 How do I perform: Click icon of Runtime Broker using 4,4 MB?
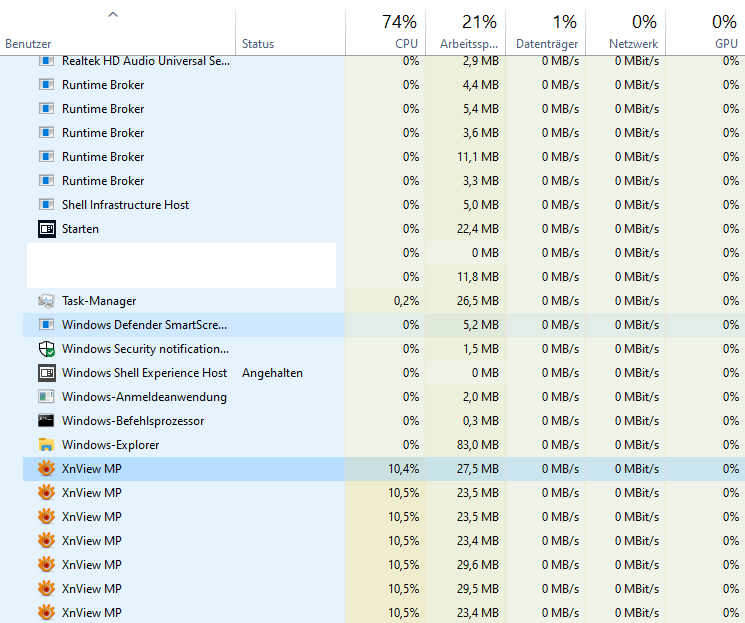click(46, 85)
